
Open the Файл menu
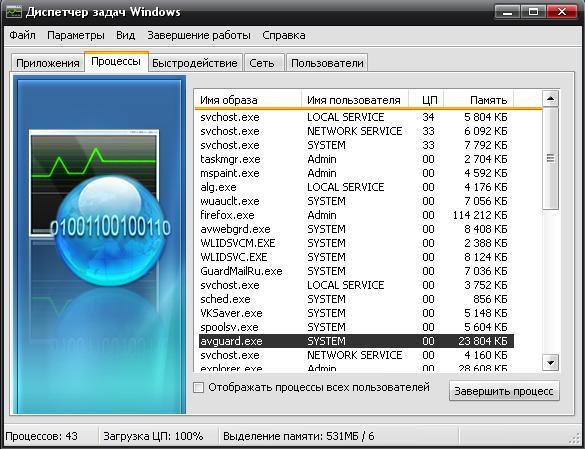tap(22, 35)
